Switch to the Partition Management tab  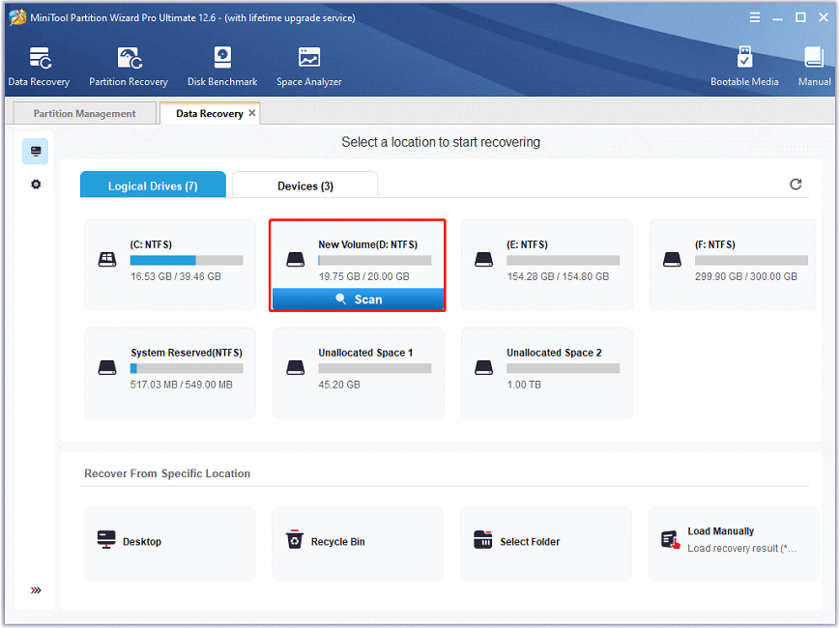(x=85, y=113)
